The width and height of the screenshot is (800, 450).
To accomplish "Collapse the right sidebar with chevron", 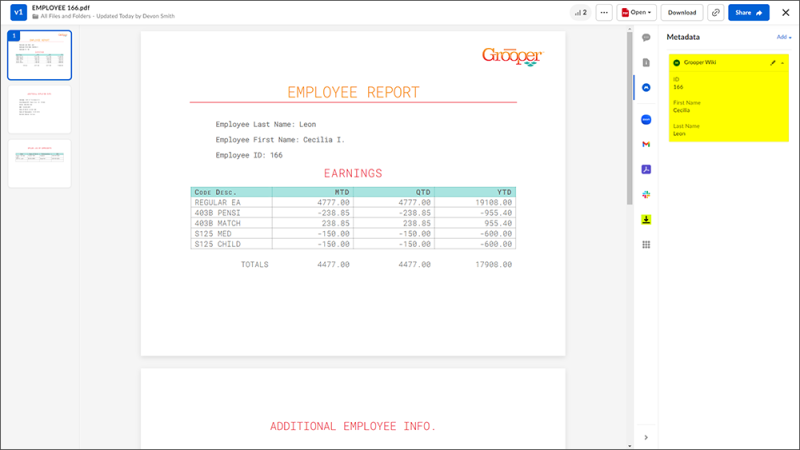I will 646,437.
